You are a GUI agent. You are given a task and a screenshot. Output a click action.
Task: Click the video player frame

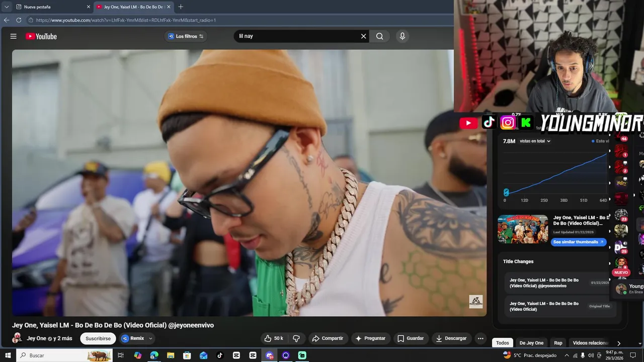pos(249,183)
